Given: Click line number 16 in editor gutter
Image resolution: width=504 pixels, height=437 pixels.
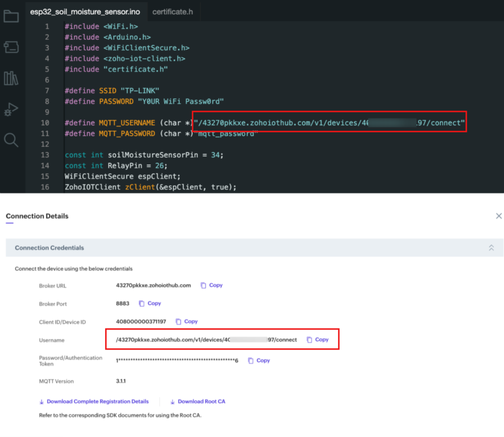Looking at the screenshot, I should pos(45,187).
